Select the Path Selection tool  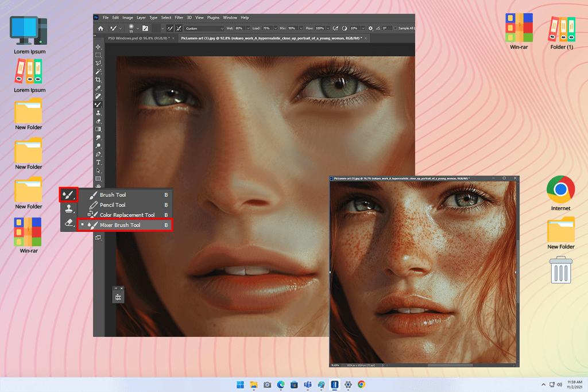pyautogui.click(x=98, y=170)
